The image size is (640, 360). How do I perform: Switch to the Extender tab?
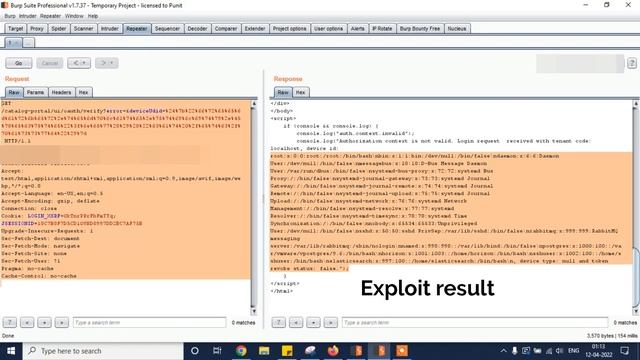(255, 29)
